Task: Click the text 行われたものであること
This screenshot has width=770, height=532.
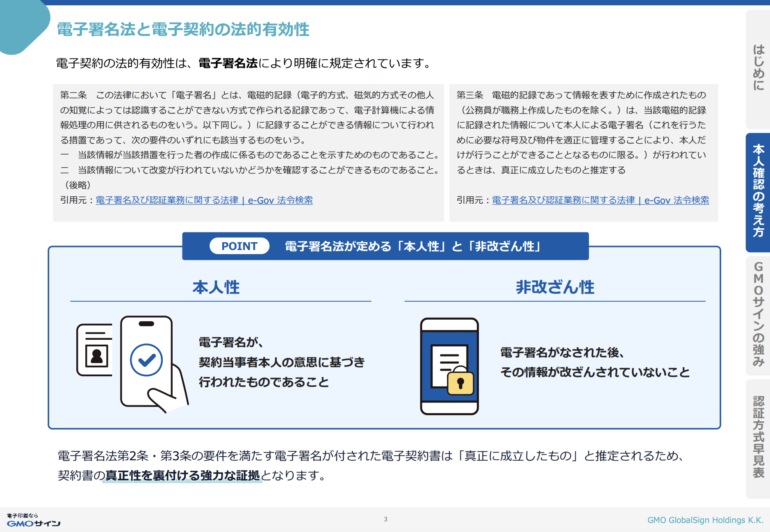Action: pyautogui.click(x=264, y=382)
